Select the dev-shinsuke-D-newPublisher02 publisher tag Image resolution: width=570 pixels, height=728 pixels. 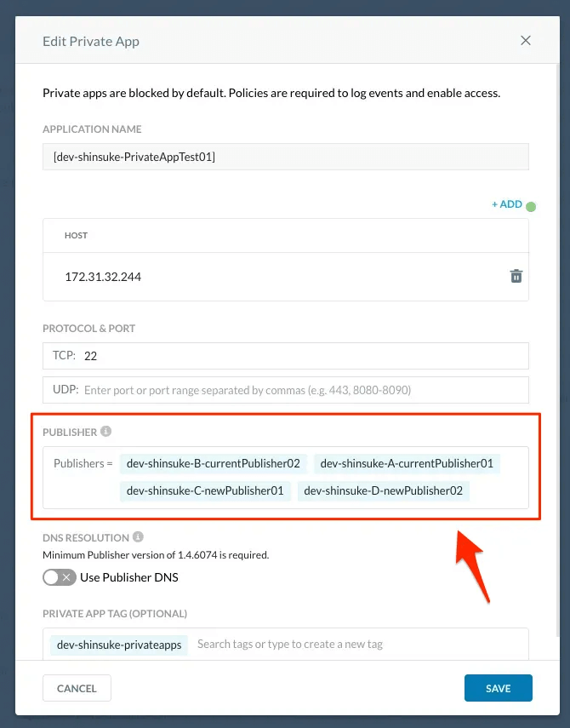(383, 490)
